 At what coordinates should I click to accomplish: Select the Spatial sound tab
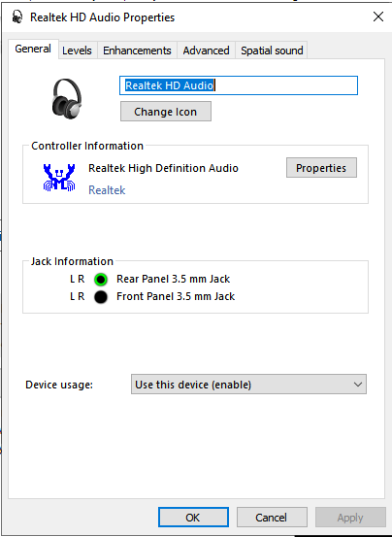click(272, 50)
